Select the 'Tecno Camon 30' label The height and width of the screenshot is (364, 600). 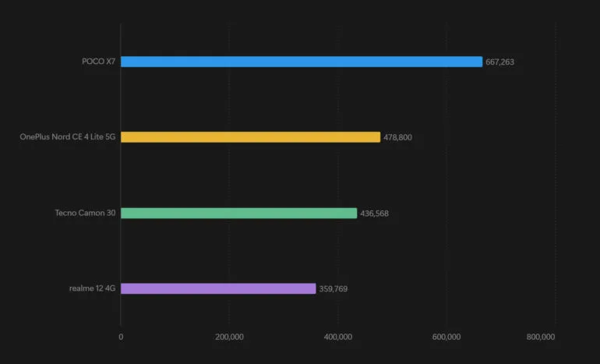[x=85, y=213]
